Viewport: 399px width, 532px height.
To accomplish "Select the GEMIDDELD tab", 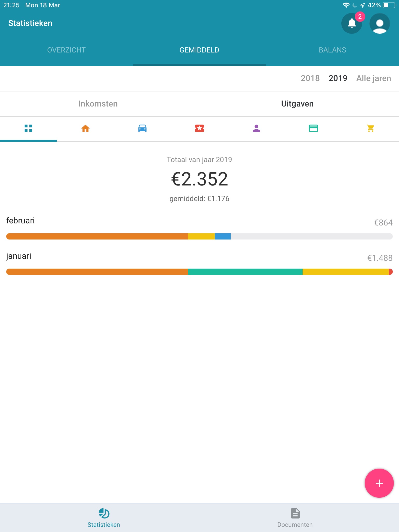I will click(x=199, y=50).
